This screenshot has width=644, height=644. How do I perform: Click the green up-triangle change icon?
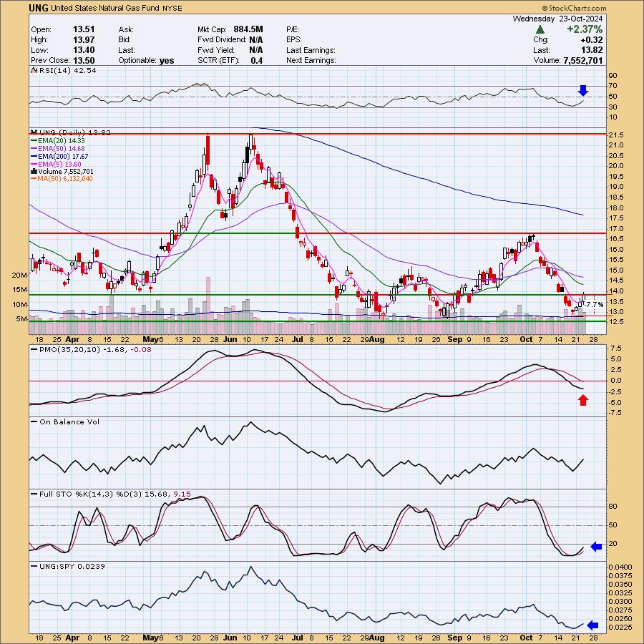[540, 29]
